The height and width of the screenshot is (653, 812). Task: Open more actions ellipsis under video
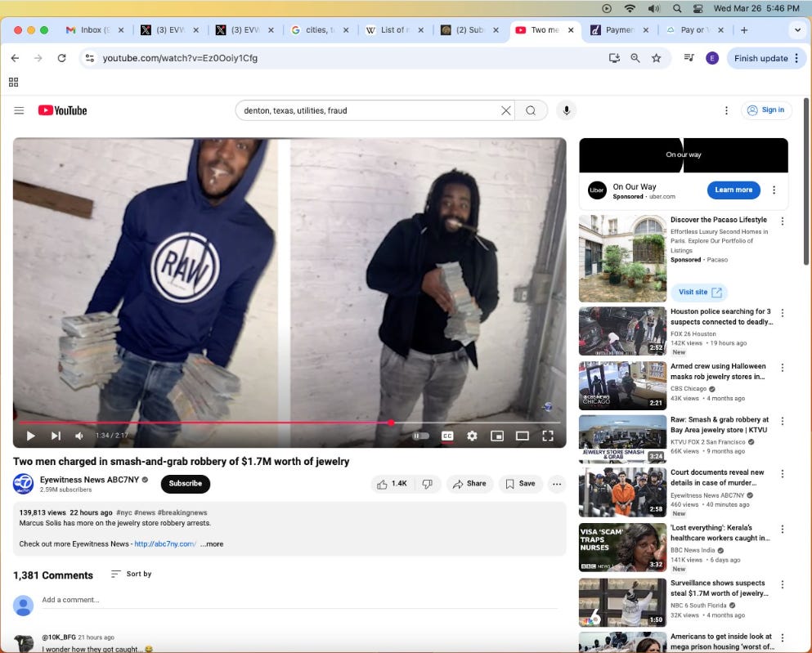pyautogui.click(x=557, y=484)
